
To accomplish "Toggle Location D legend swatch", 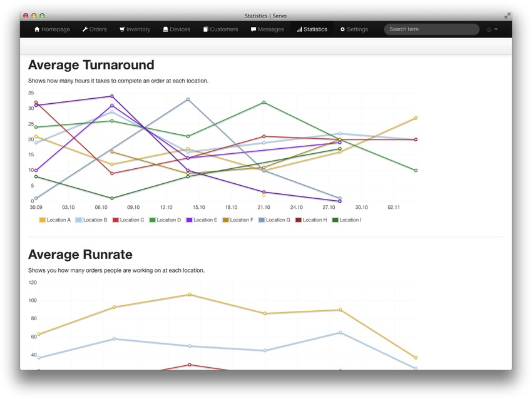I will click(x=152, y=220).
